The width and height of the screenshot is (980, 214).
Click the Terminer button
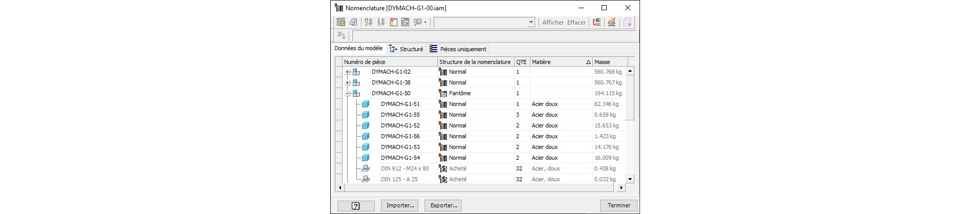[619, 205]
